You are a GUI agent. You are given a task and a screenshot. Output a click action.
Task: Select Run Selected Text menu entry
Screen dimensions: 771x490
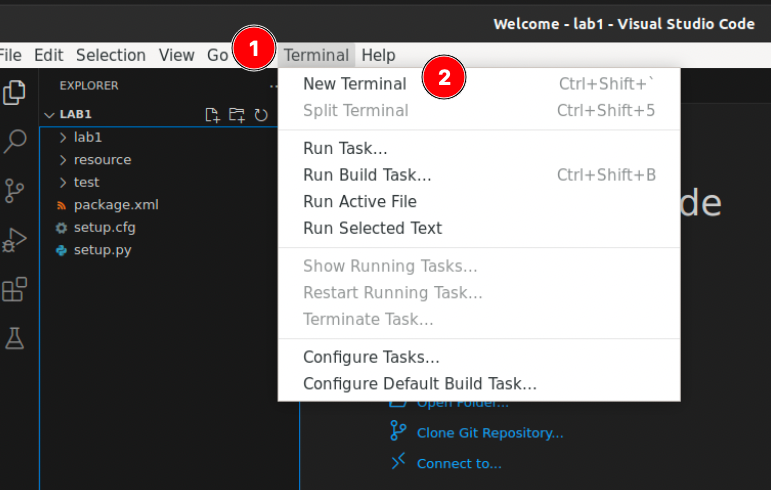(x=479, y=228)
